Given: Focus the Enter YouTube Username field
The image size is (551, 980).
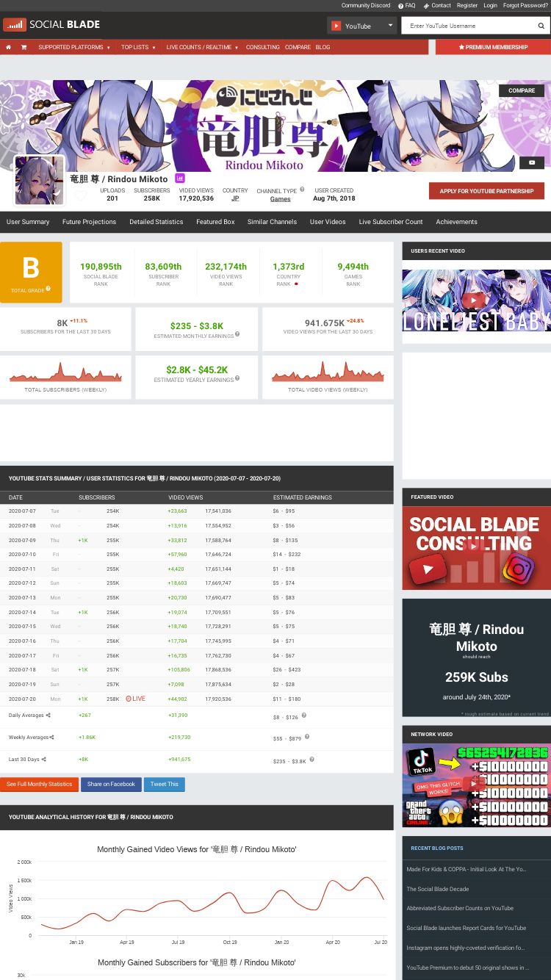Looking at the screenshot, I should pyautogui.click(x=468, y=26).
